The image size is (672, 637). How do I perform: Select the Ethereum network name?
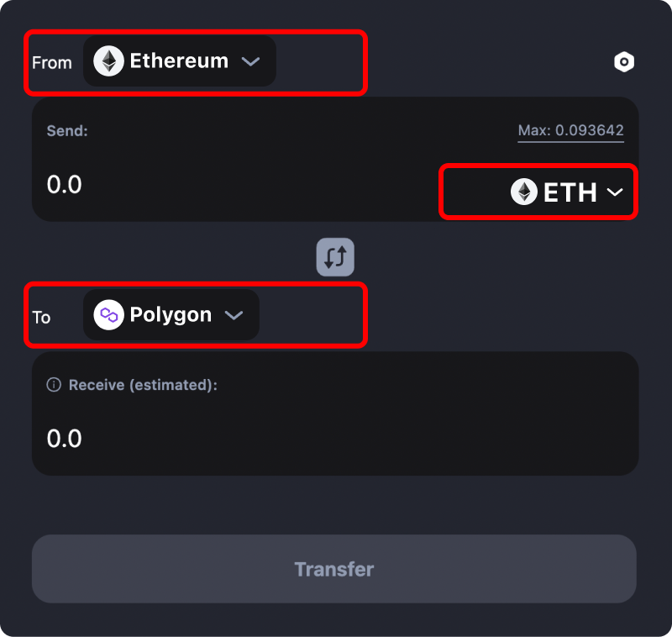pos(179,61)
